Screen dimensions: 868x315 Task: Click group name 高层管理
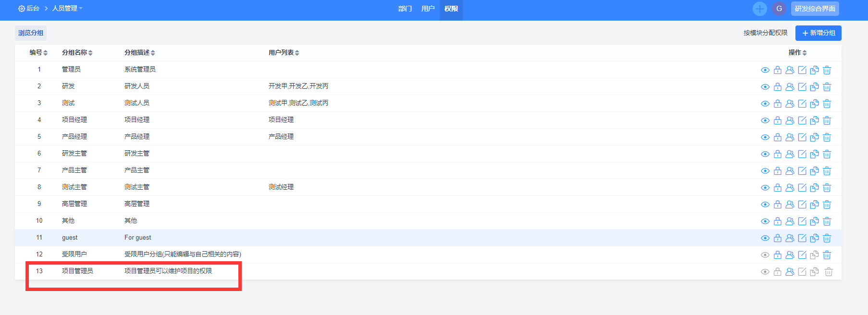pos(74,204)
